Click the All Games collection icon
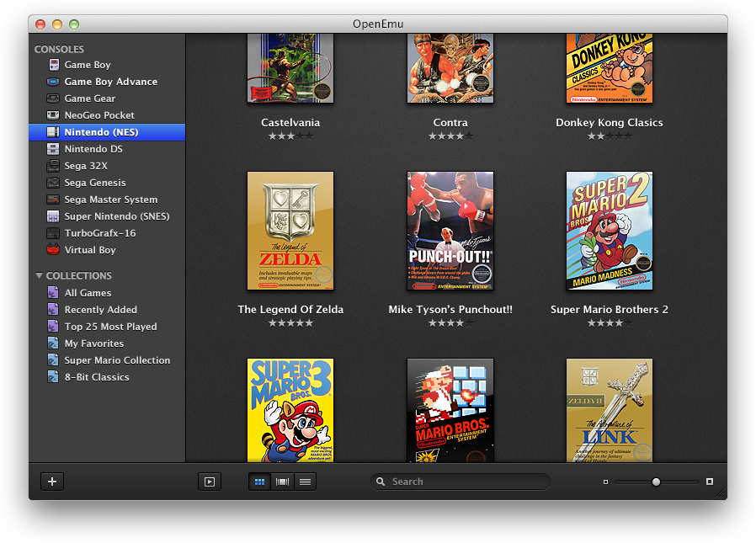This screenshot has height=543, width=756. (53, 293)
